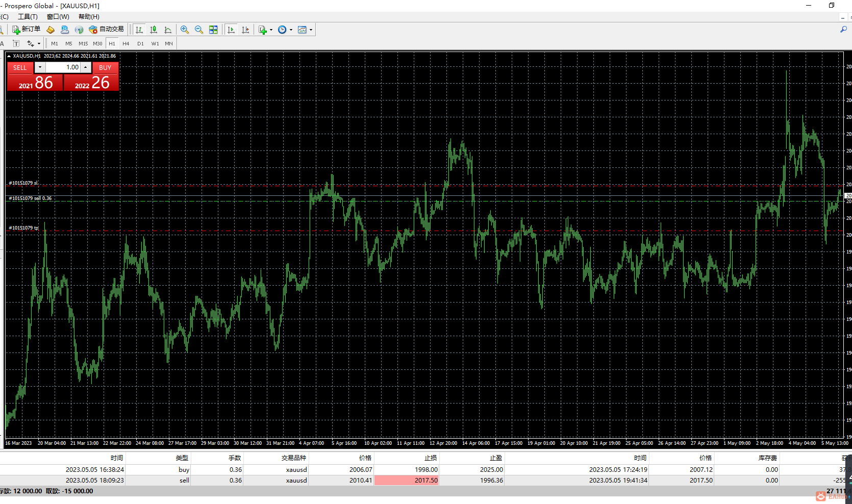This screenshot has height=504, width=852.
Task: Select the red stop loss line #10151079
Action: coord(423,186)
